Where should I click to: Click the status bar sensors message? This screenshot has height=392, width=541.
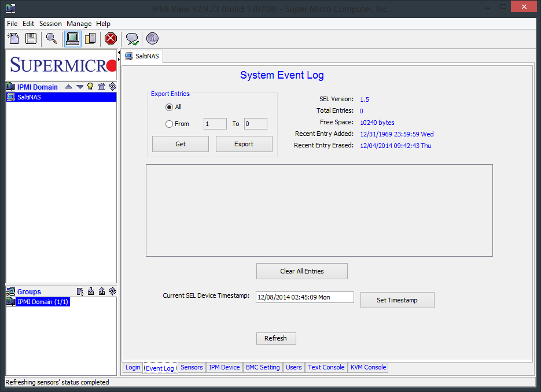coord(57,382)
